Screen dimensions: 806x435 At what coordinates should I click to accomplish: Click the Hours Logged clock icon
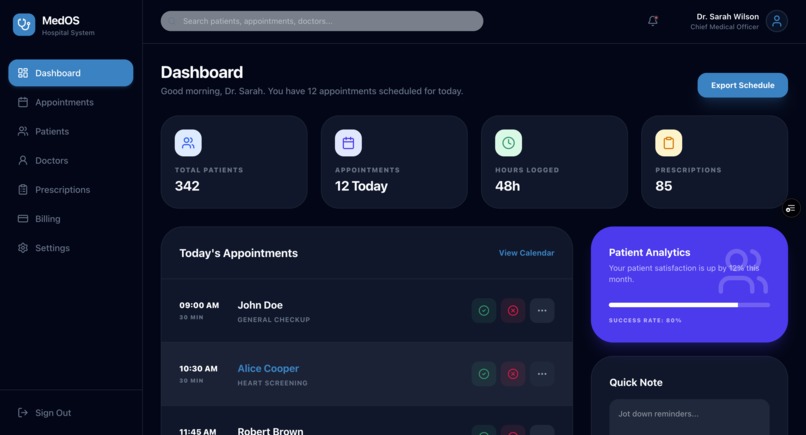pos(508,143)
